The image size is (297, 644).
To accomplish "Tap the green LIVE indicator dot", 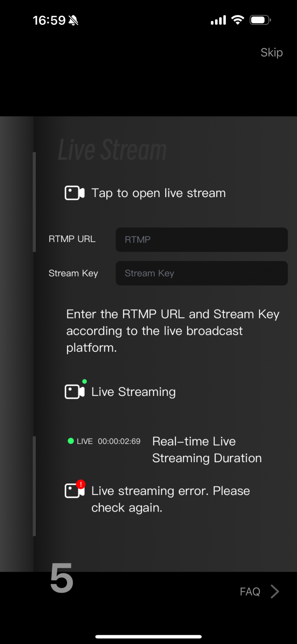I will [x=71, y=441].
